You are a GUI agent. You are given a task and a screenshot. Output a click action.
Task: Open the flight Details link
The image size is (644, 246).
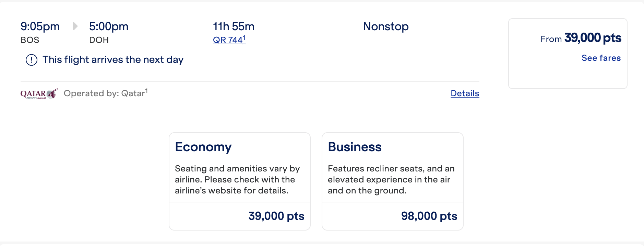(465, 93)
